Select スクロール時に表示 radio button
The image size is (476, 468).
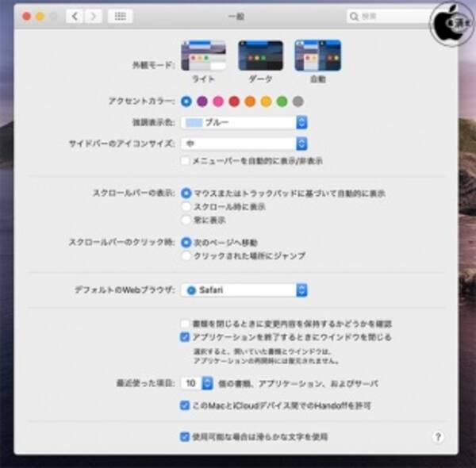click(x=186, y=207)
